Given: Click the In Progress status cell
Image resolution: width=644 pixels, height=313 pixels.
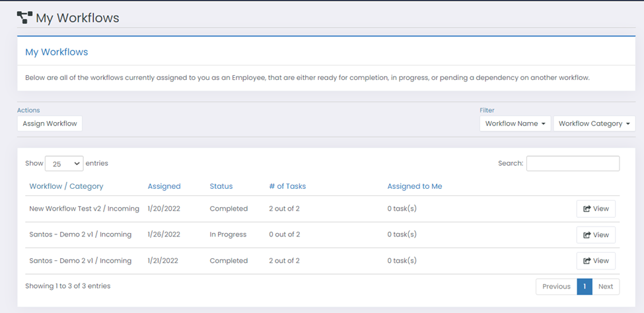Looking at the screenshot, I should point(228,234).
